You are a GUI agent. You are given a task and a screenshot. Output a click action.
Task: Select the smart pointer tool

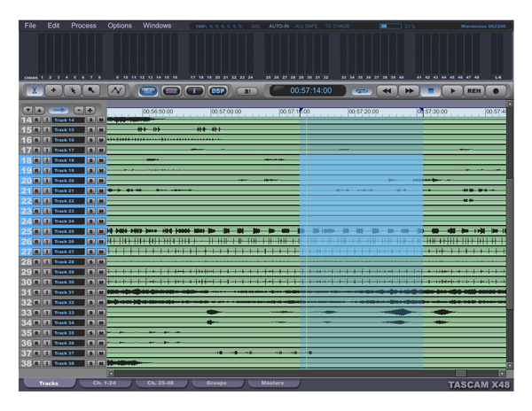point(73,90)
